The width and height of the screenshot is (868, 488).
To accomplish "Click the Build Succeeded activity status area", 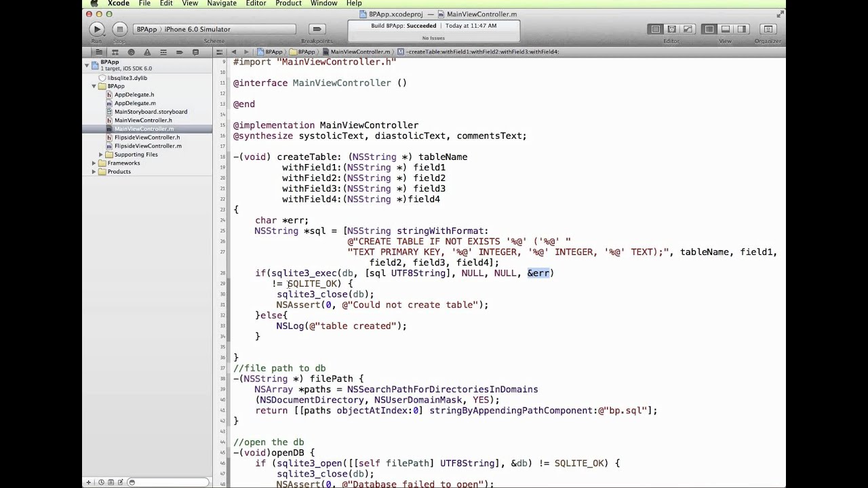I will 433,30.
